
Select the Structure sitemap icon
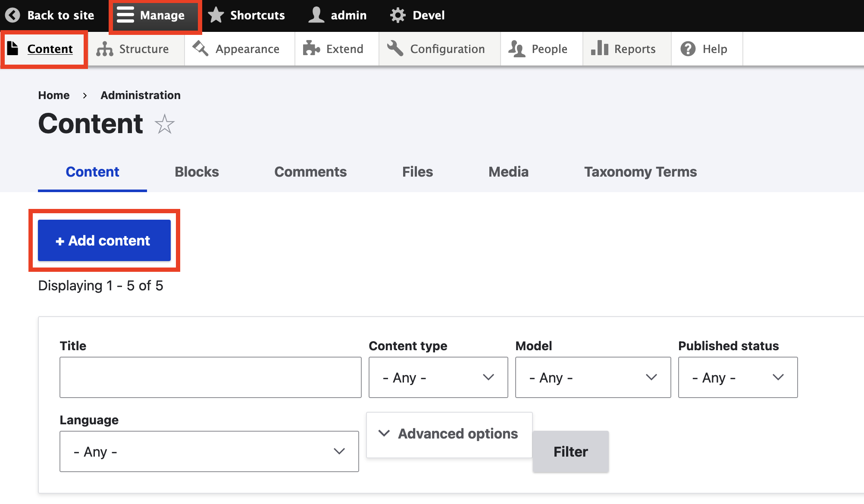[x=105, y=49]
